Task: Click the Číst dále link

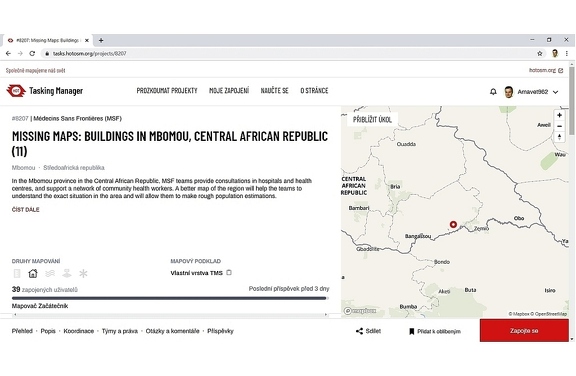Action: (25, 210)
